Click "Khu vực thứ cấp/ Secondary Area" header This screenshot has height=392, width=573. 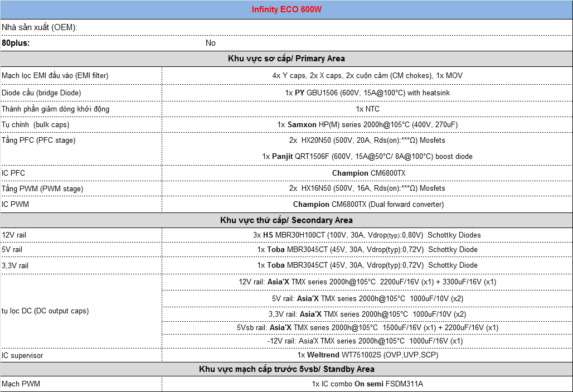click(x=286, y=220)
